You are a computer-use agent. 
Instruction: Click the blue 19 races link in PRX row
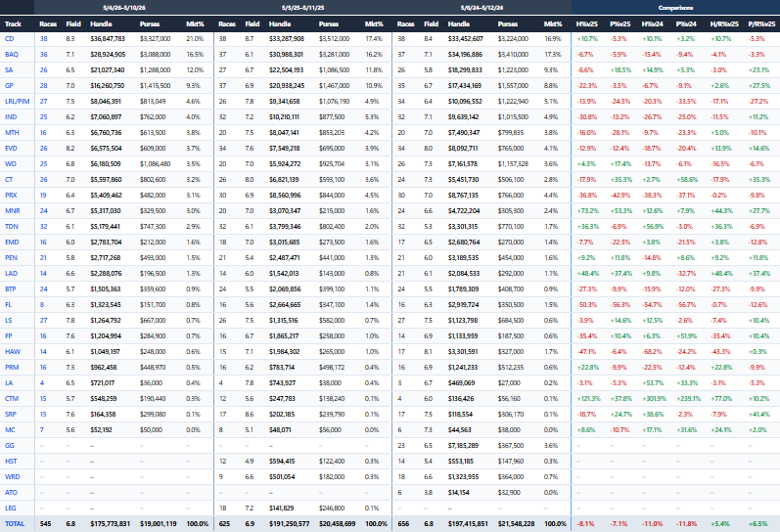[x=43, y=196]
